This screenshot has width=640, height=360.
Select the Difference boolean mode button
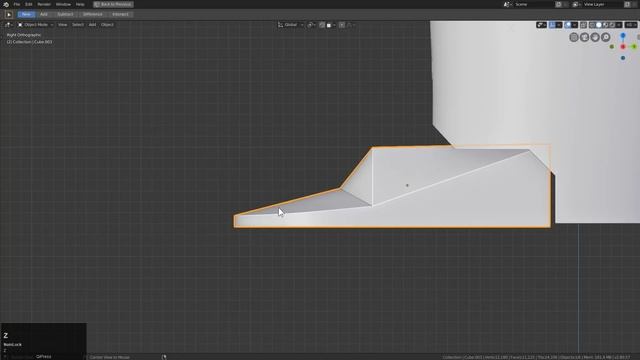click(93, 14)
